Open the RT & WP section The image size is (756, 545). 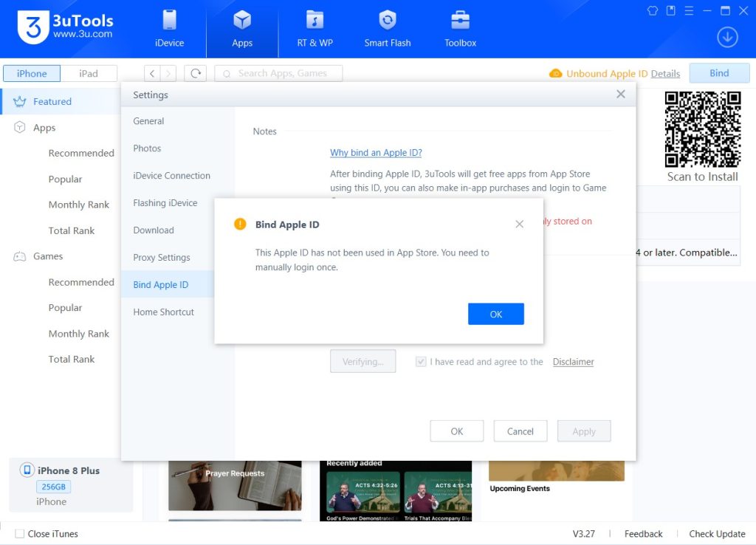(315, 30)
